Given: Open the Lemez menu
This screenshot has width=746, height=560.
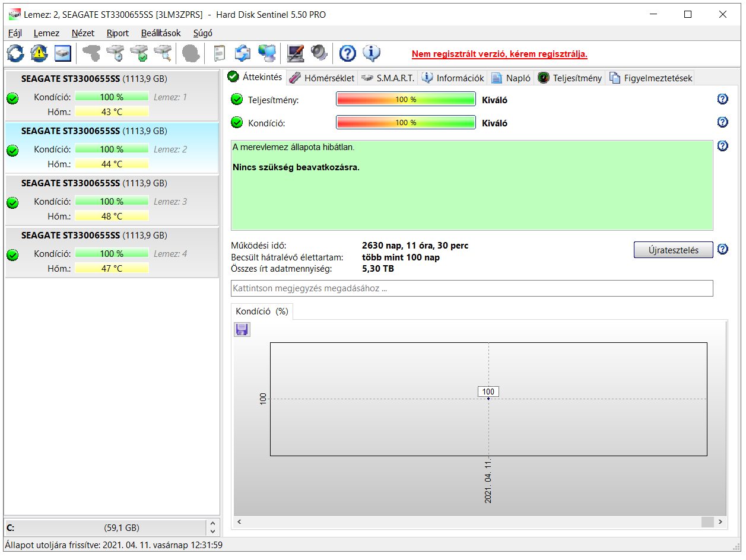Looking at the screenshot, I should pyautogui.click(x=46, y=33).
